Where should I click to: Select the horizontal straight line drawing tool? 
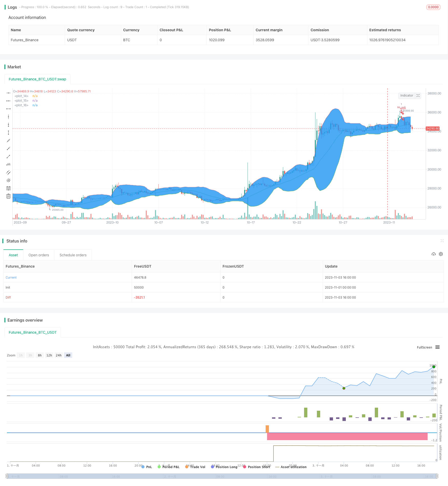click(x=8, y=93)
